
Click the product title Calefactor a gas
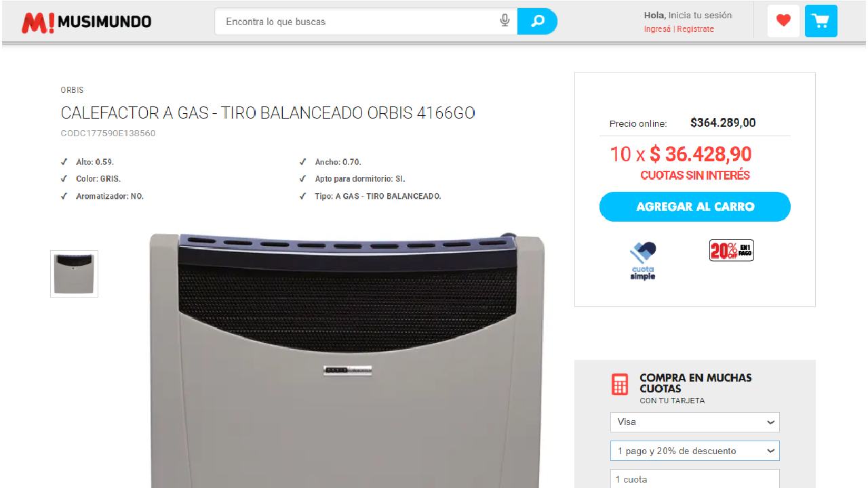pos(268,113)
